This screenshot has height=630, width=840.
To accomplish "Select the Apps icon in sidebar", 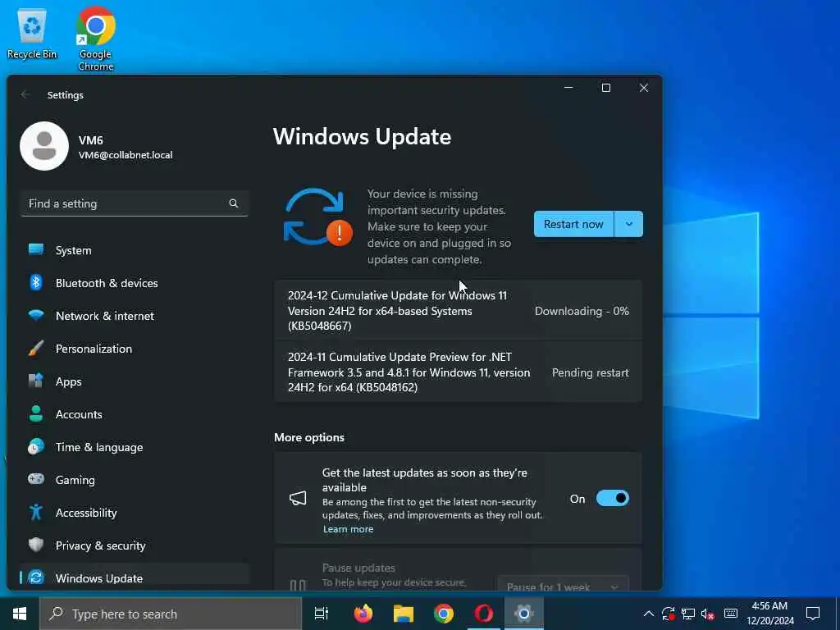I will click(x=36, y=381).
